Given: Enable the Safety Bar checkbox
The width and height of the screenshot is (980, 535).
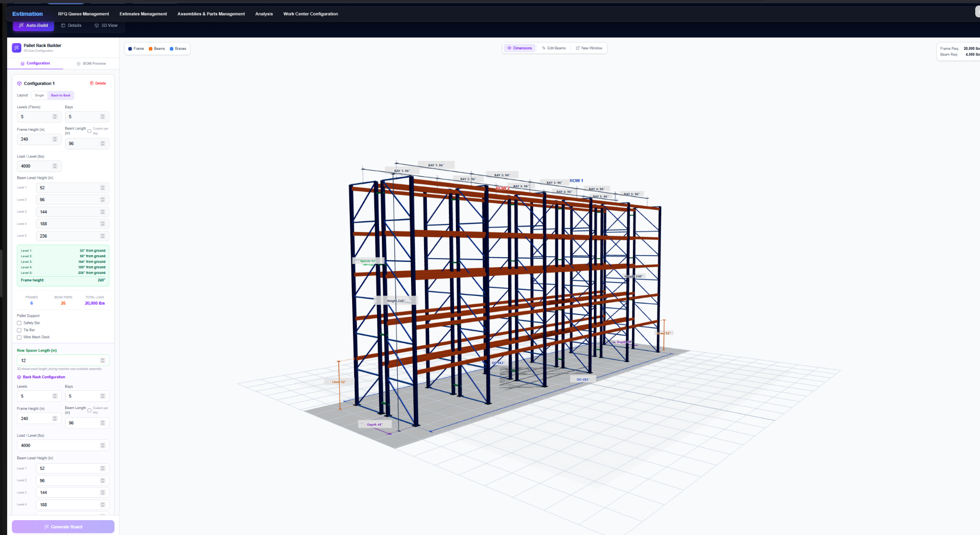Looking at the screenshot, I should [x=19, y=323].
